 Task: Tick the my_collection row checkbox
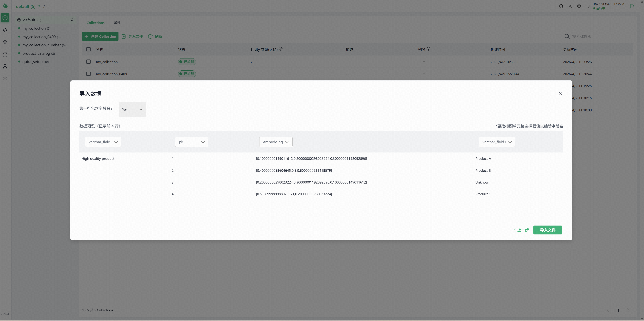tap(89, 62)
